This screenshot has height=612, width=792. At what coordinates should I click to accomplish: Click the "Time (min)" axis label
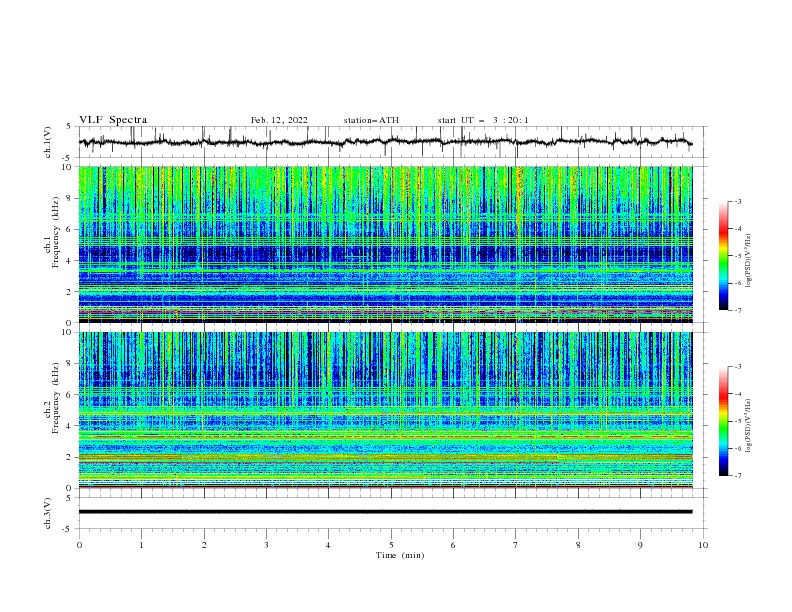pyautogui.click(x=400, y=555)
